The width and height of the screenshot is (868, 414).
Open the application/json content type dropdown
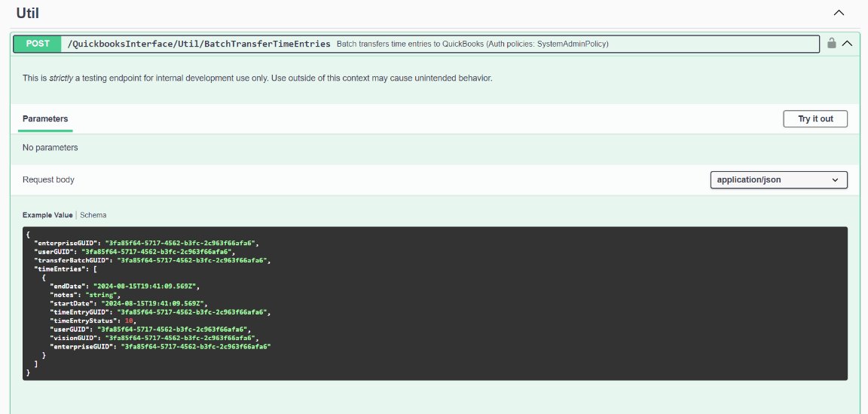click(778, 179)
